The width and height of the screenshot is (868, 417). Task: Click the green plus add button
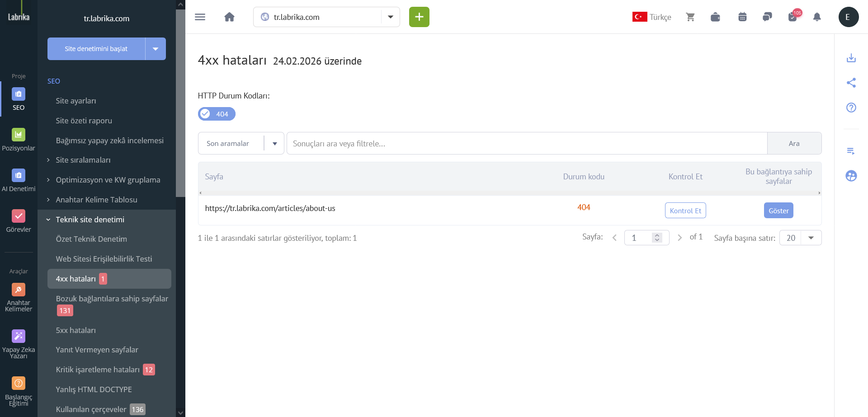pos(419,17)
